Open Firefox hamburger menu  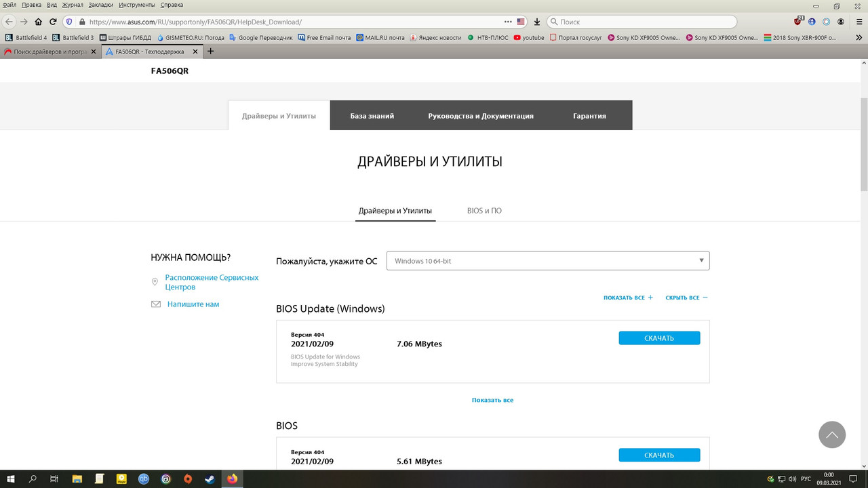(858, 22)
